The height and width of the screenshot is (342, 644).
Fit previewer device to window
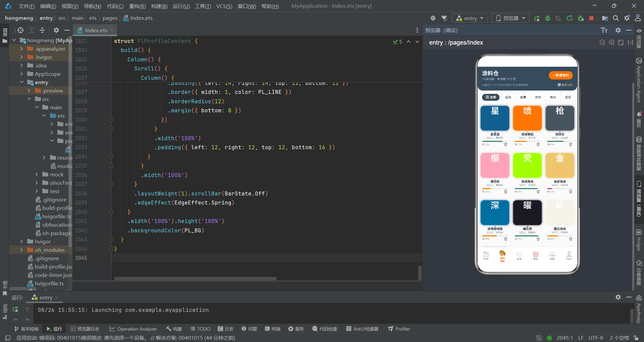[x=621, y=43]
